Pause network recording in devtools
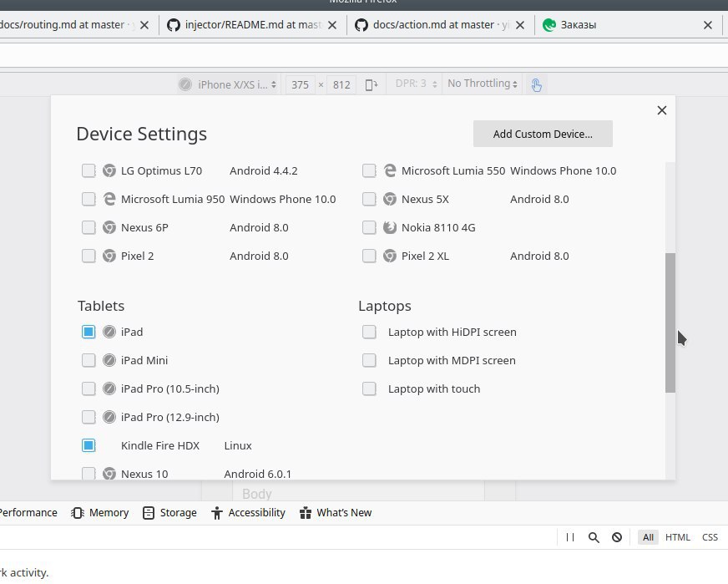The width and height of the screenshot is (728, 584). pyautogui.click(x=570, y=537)
